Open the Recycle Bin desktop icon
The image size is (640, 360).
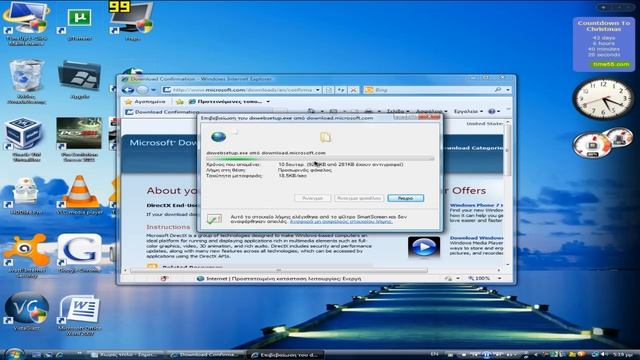tap(26, 82)
